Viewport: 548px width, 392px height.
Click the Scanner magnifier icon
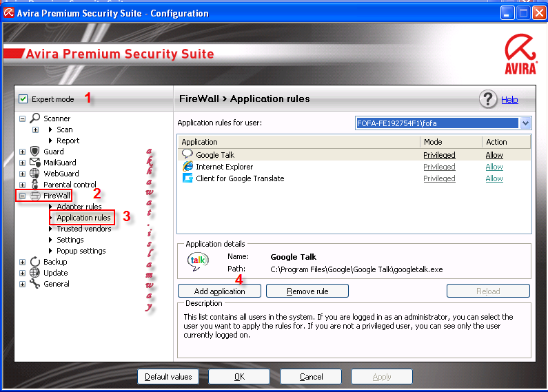35,118
